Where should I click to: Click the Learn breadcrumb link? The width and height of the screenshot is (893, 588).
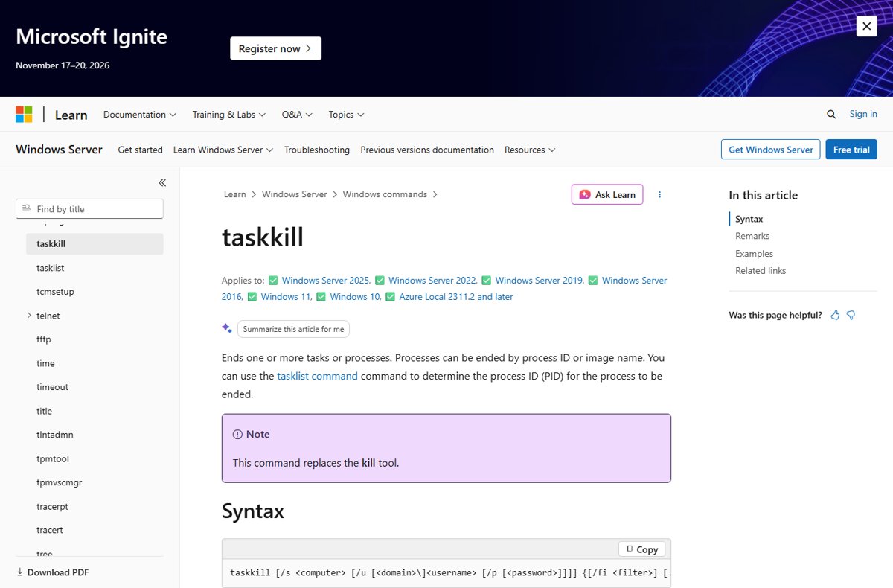[x=234, y=194]
